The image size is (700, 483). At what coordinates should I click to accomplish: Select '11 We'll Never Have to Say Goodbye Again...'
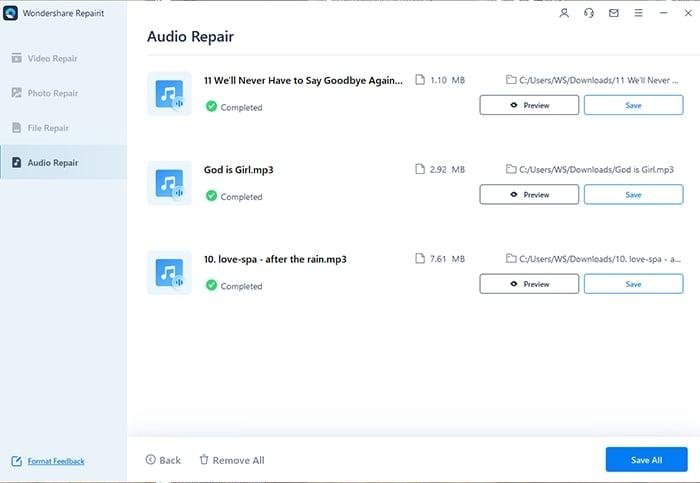coord(303,80)
